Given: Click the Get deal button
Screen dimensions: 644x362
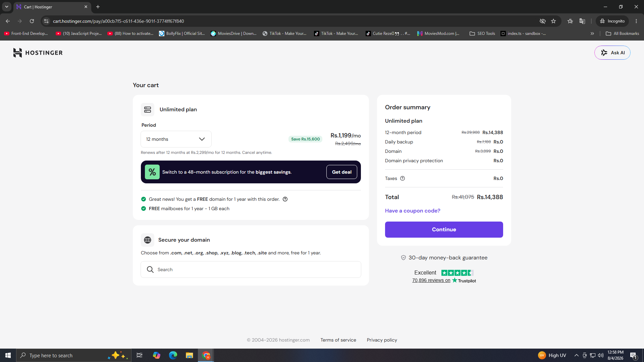Looking at the screenshot, I should (x=341, y=172).
